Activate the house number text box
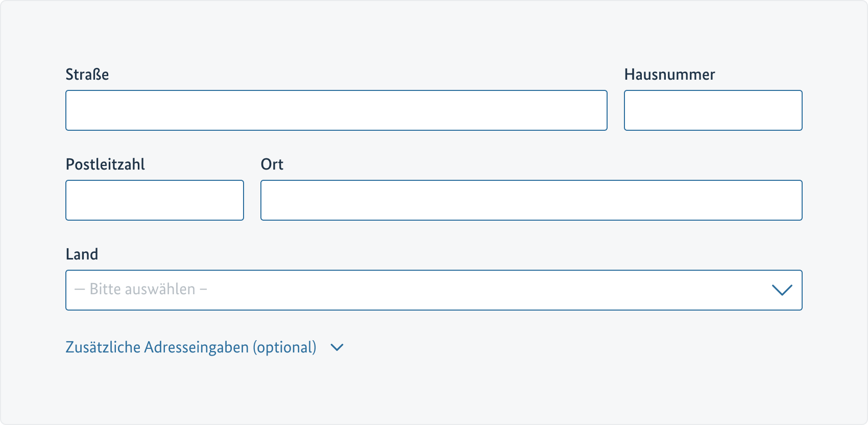Viewport: 868px width, 425px height. (x=713, y=110)
